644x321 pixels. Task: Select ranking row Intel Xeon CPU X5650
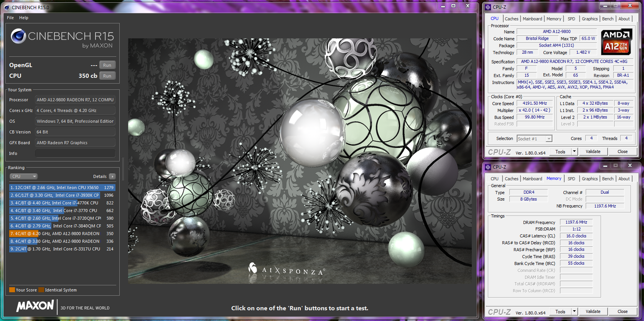(x=62, y=188)
